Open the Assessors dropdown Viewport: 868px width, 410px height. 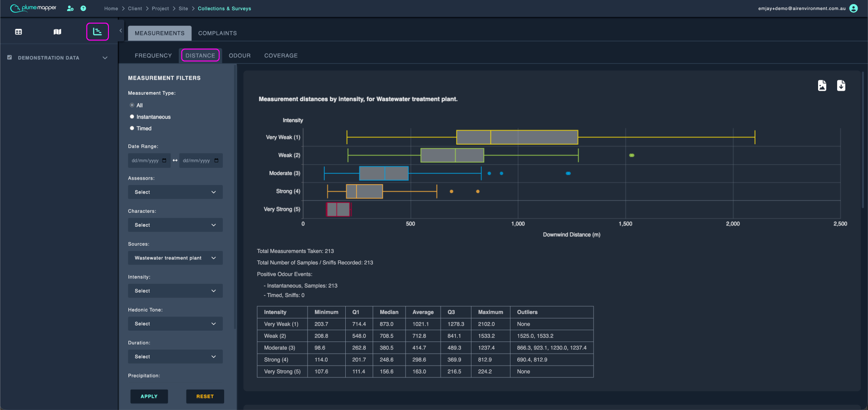click(x=175, y=192)
